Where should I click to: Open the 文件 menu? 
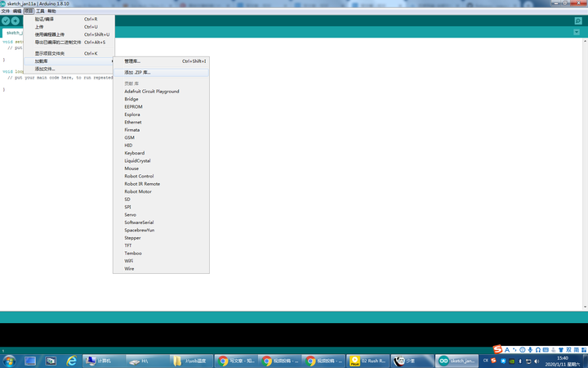click(x=6, y=11)
